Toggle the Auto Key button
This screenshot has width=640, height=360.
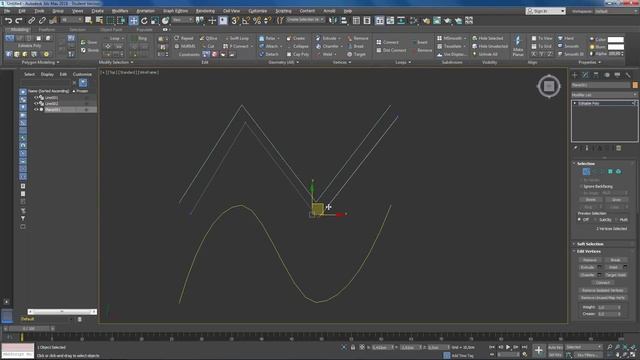click(x=555, y=347)
